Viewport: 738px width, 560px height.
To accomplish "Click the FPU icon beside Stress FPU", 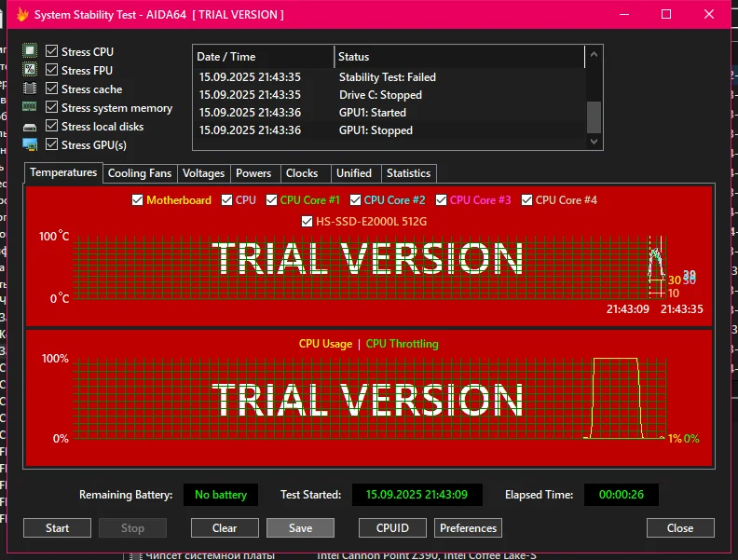I will click(30, 70).
